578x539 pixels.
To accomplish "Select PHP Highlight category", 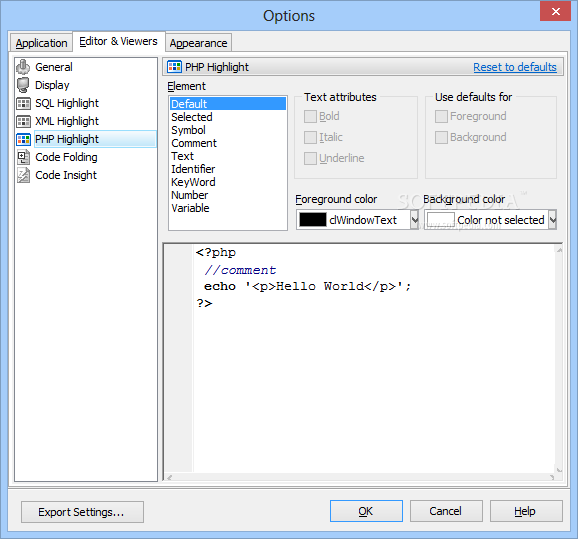I will pos(95,139).
